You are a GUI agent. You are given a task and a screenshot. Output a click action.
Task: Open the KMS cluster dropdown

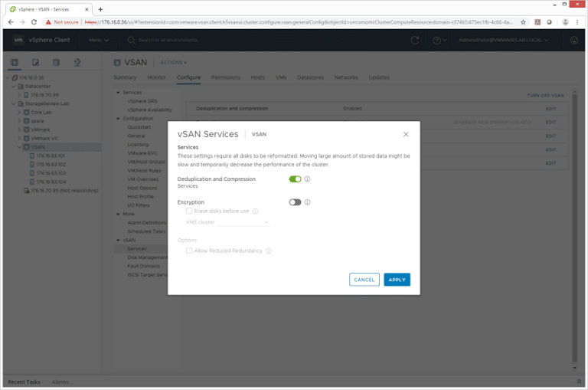[243, 222]
